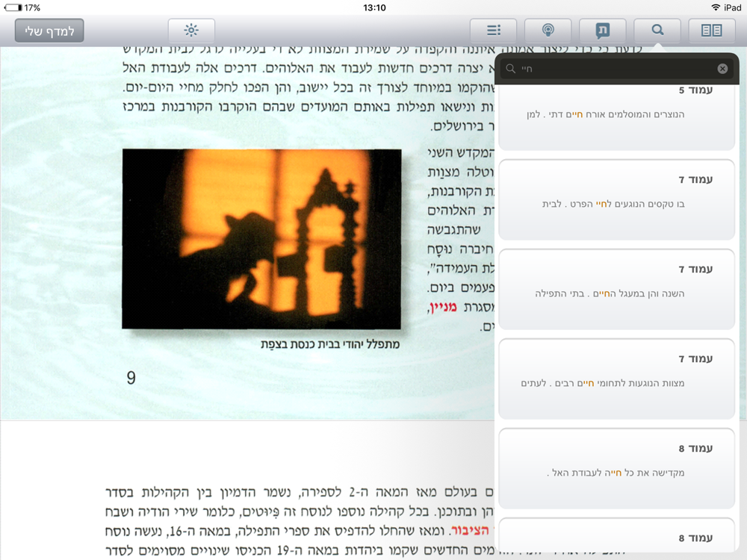The image size is (747, 560).
Task: Open result מצוות הנוגעות לתחומי חיים רבים
Action: [616, 379]
